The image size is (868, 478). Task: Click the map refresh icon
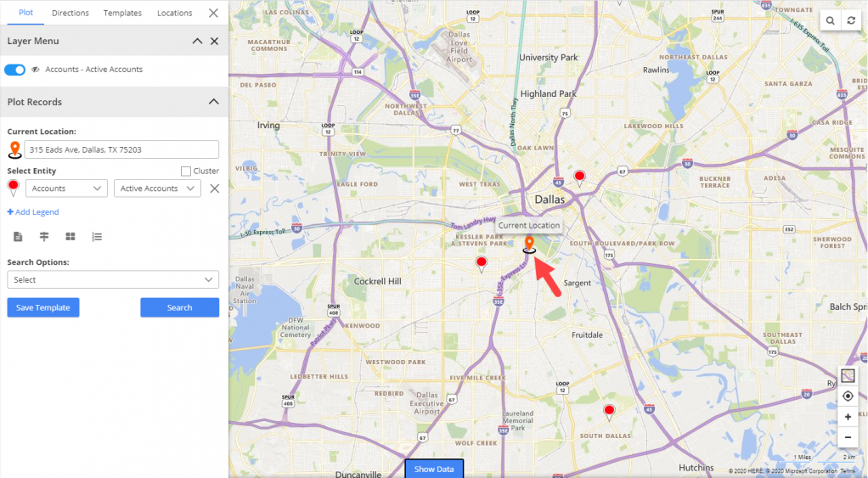pyautogui.click(x=851, y=21)
